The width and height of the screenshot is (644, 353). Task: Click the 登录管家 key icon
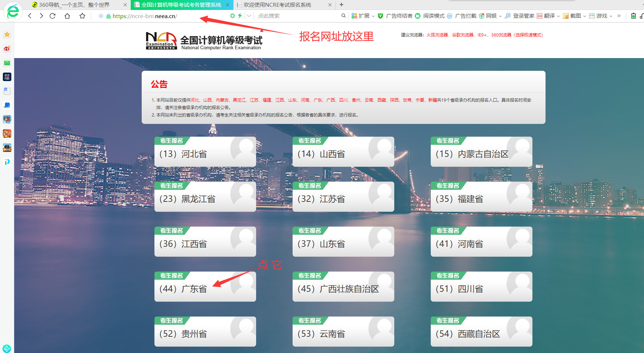[508, 16]
